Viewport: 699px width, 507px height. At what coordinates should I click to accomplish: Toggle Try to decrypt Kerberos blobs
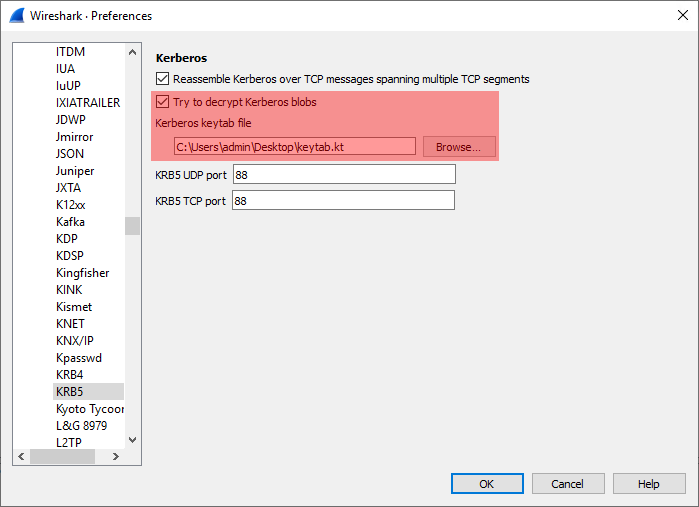[162, 102]
